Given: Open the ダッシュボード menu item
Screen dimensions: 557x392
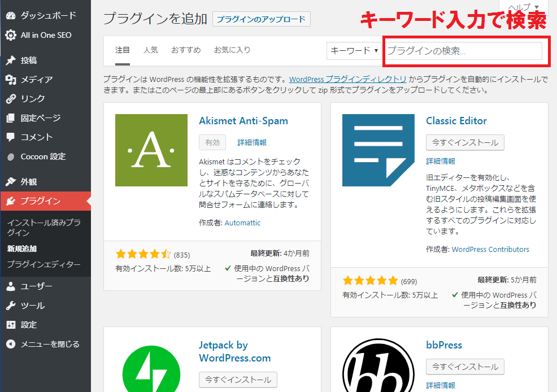Looking at the screenshot, I should [45, 16].
